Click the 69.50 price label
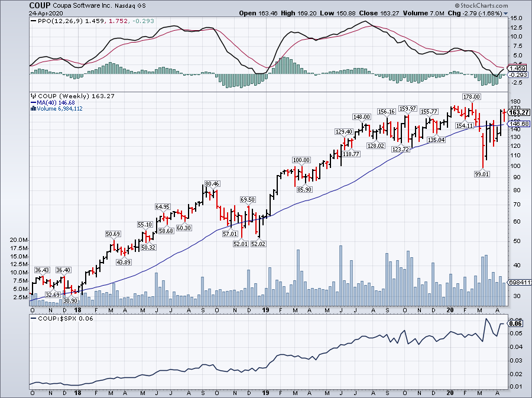This screenshot has height=398, width=532. 248,199
